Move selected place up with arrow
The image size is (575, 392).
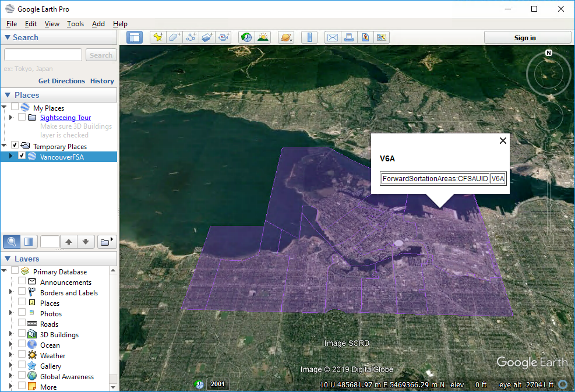click(69, 242)
